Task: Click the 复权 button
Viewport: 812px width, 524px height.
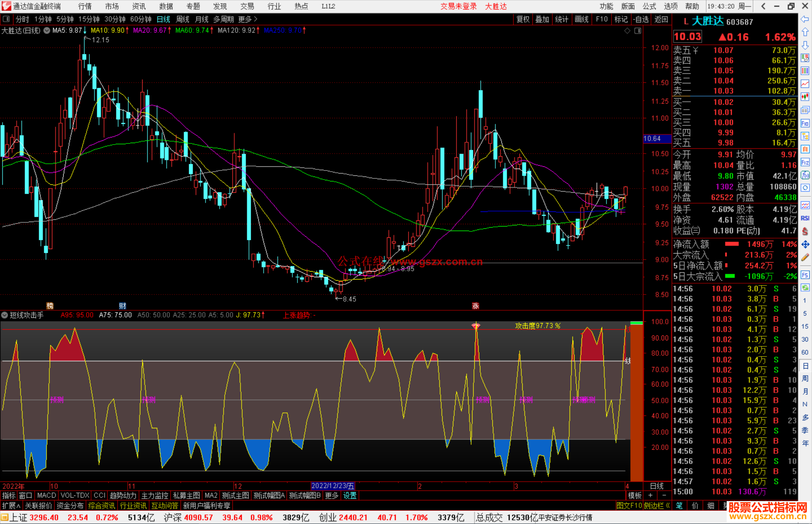Action: click(x=523, y=19)
